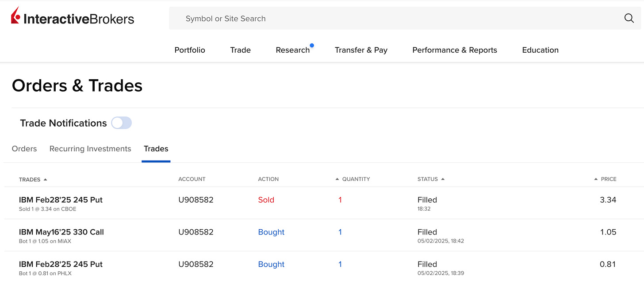Click Filled status dated 05/02/2025, 18:39

pyautogui.click(x=427, y=264)
